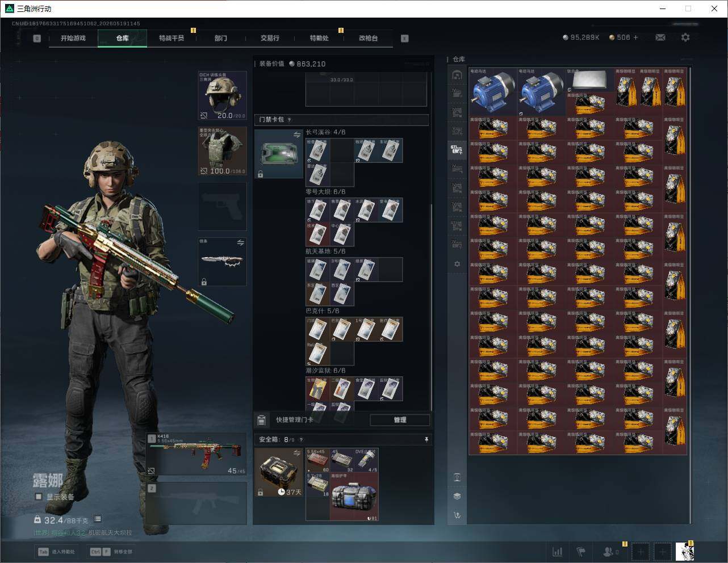Click the stash panel vertical scrollbar
The image size is (728, 563).
[x=691, y=295]
